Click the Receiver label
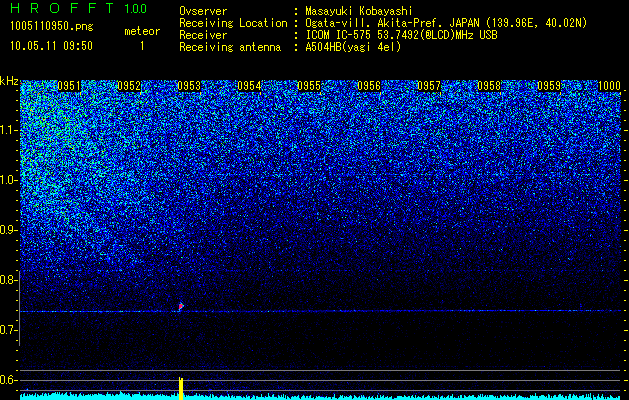This screenshot has width=629, height=400. click(x=203, y=35)
